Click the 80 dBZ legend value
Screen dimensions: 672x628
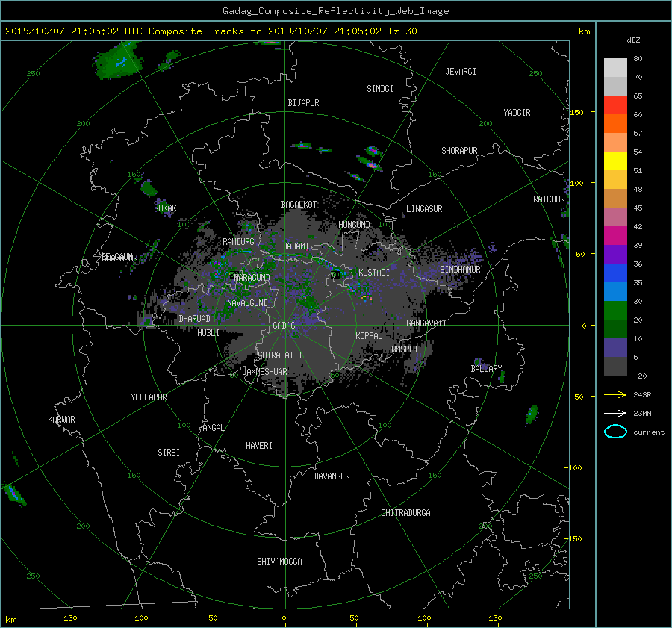pyautogui.click(x=638, y=58)
